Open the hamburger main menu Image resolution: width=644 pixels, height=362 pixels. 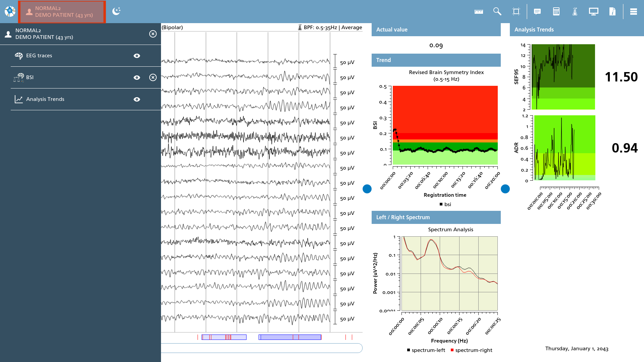(634, 11)
